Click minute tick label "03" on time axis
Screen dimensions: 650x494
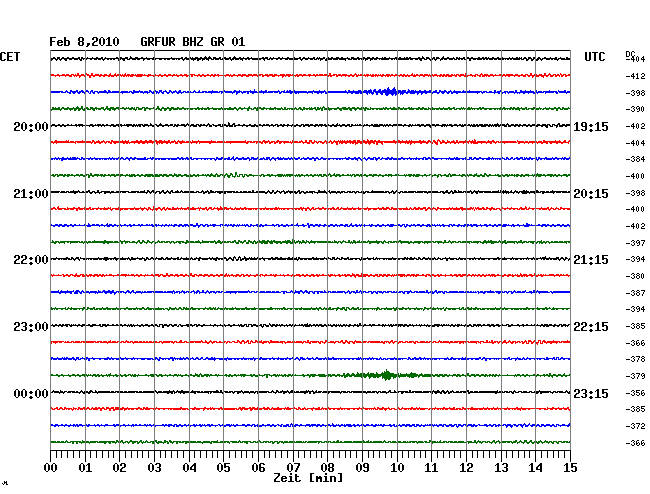155,468
